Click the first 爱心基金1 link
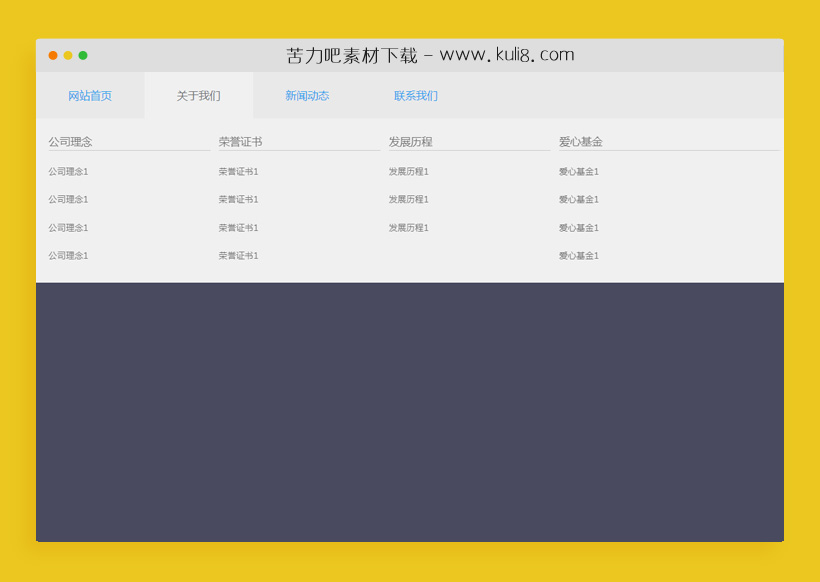The image size is (820, 582). point(577,170)
